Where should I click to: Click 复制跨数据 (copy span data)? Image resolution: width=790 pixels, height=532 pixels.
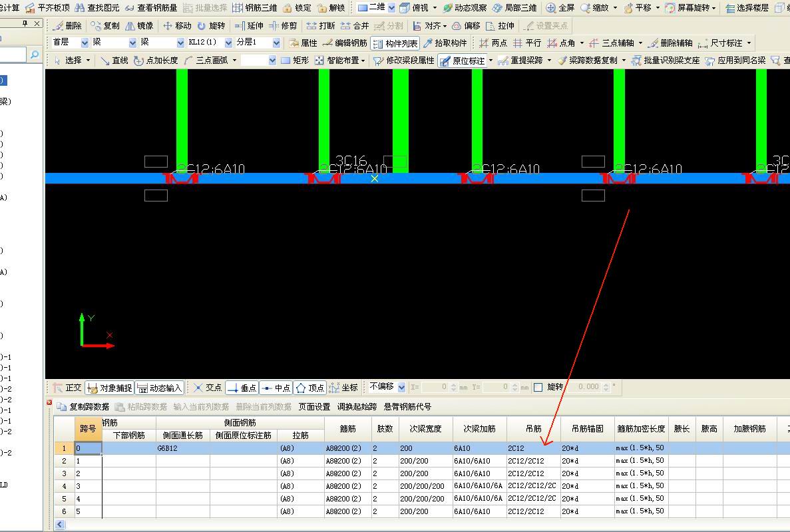(x=83, y=407)
